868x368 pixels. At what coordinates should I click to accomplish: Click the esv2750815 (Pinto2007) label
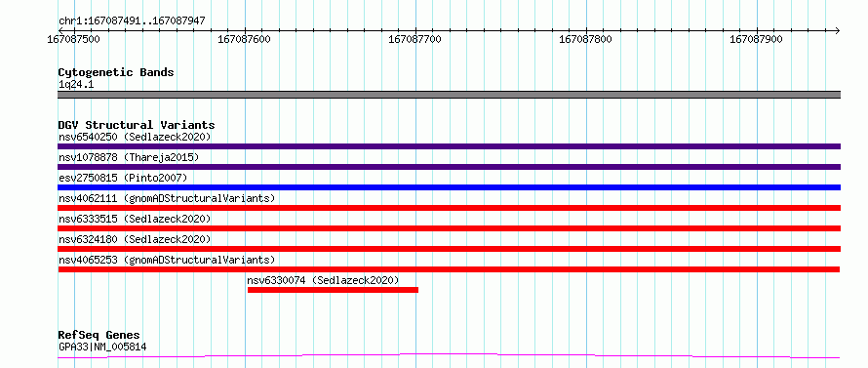coord(123,178)
